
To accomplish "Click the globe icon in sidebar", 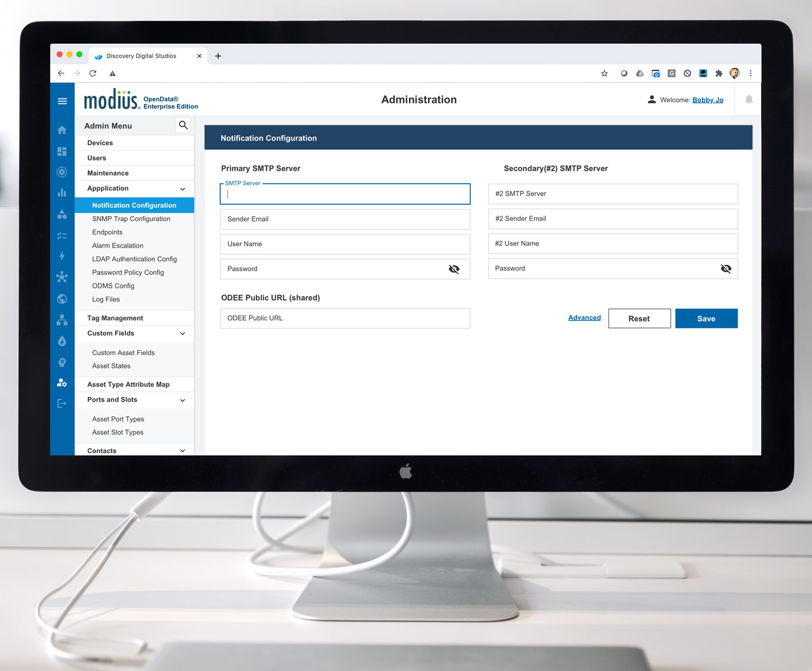I will 62,299.
